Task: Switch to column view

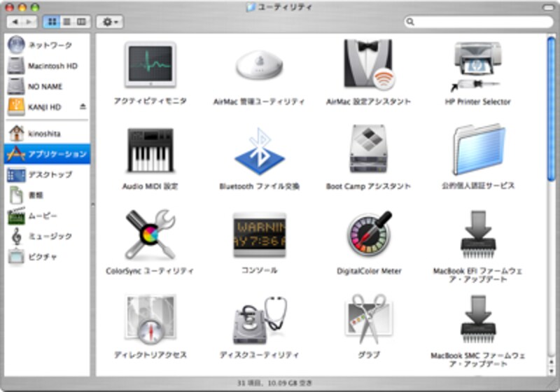Action: click(82, 22)
